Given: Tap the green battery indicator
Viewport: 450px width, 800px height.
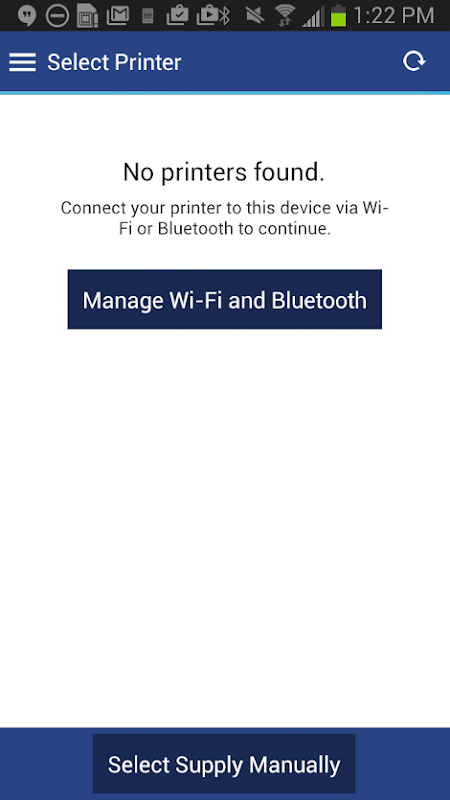Looking at the screenshot, I should click(338, 16).
